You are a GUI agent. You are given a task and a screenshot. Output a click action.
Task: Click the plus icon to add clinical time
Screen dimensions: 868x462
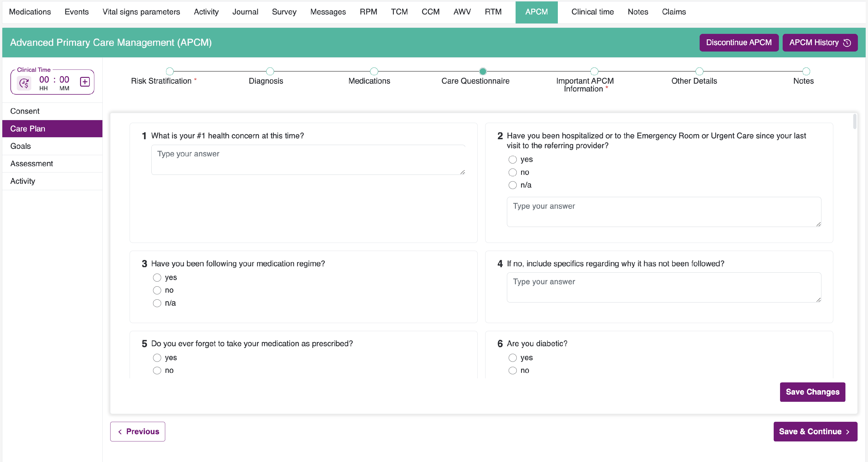[x=84, y=82]
